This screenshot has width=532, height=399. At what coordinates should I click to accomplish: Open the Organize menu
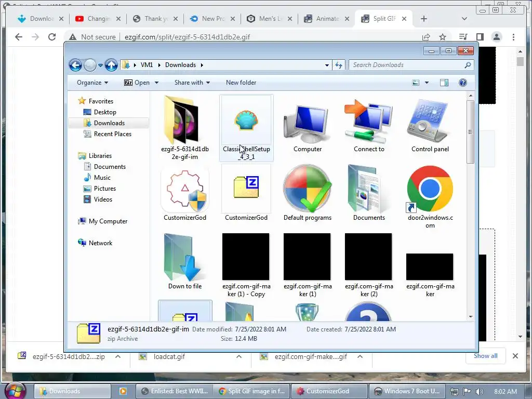(92, 83)
